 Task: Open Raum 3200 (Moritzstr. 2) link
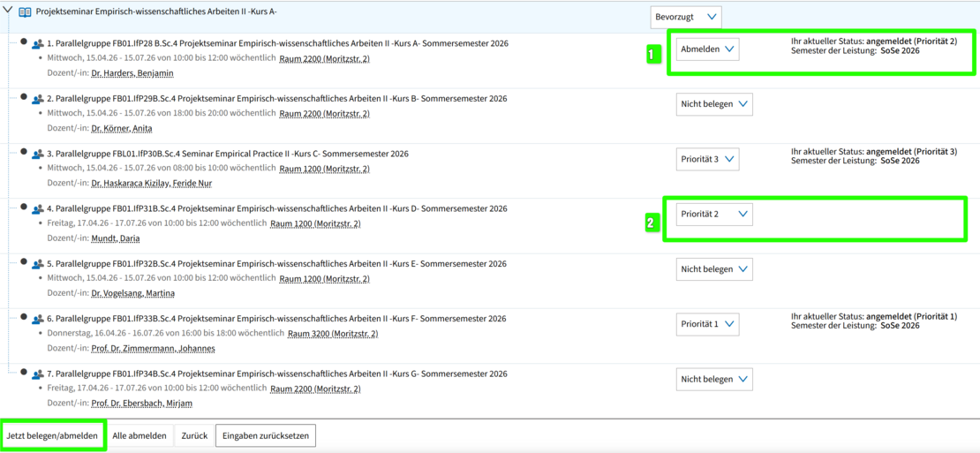pyautogui.click(x=333, y=334)
